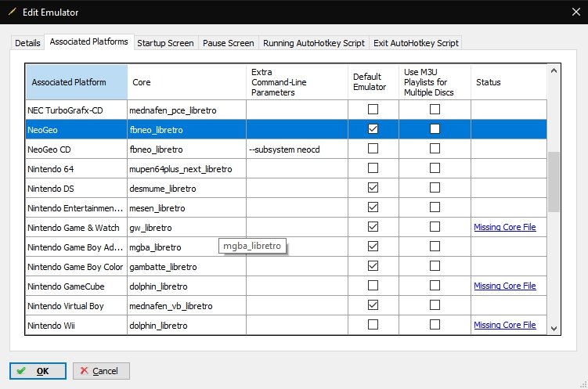Viewport: 588px width, 389px height.
Task: Click the desmume_libretro core cell
Action: pyautogui.click(x=187, y=189)
